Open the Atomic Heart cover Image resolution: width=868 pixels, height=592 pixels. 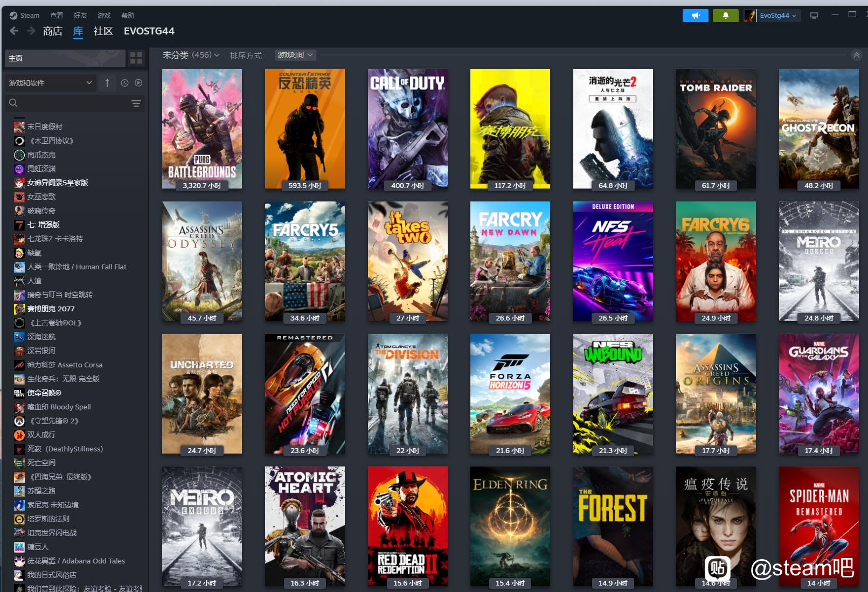click(x=305, y=526)
